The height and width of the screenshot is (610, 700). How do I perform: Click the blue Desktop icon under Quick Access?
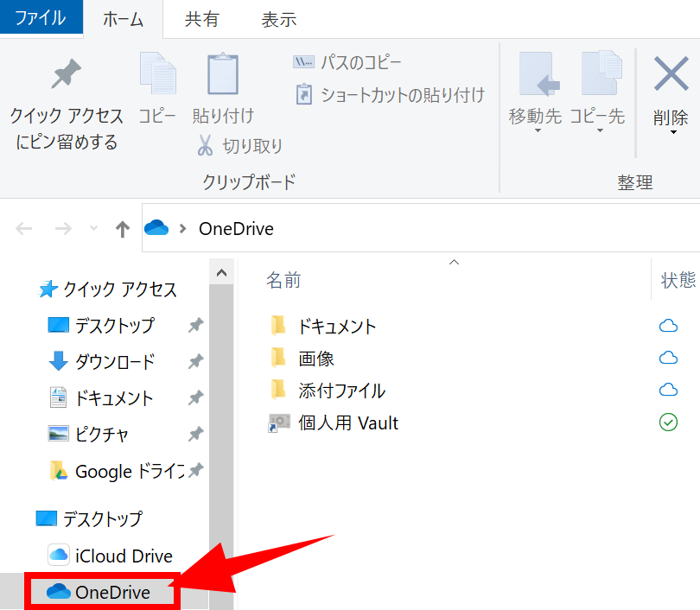click(59, 325)
